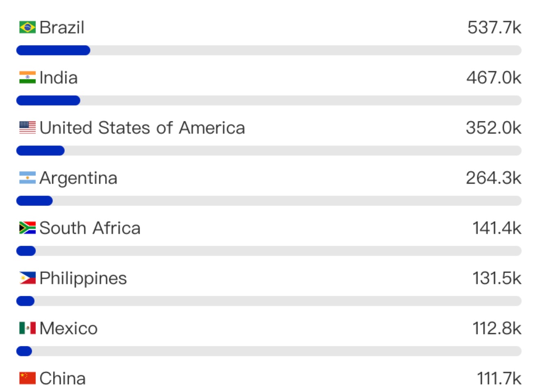Click the Philippines country name
The height and width of the screenshot is (392, 533).
[83, 278]
